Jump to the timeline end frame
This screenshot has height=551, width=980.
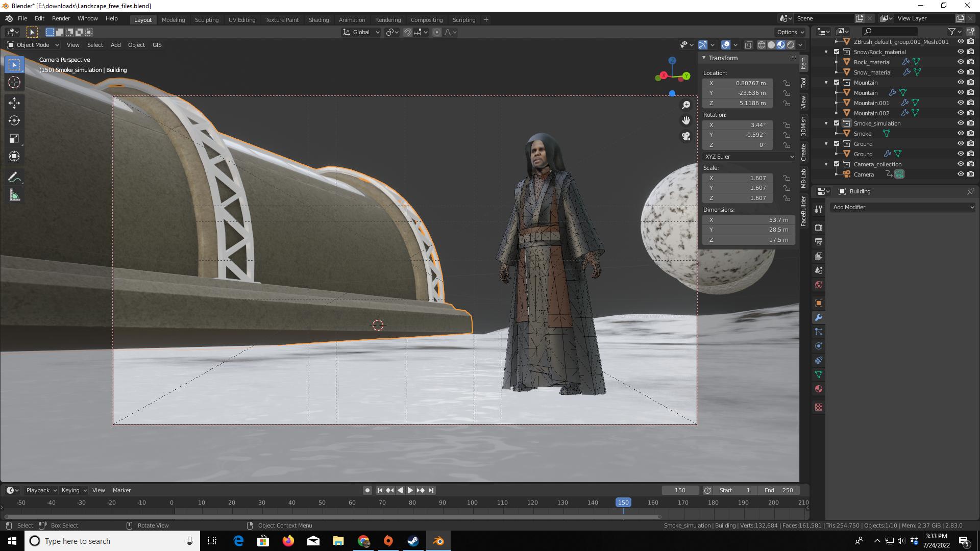pyautogui.click(x=431, y=490)
